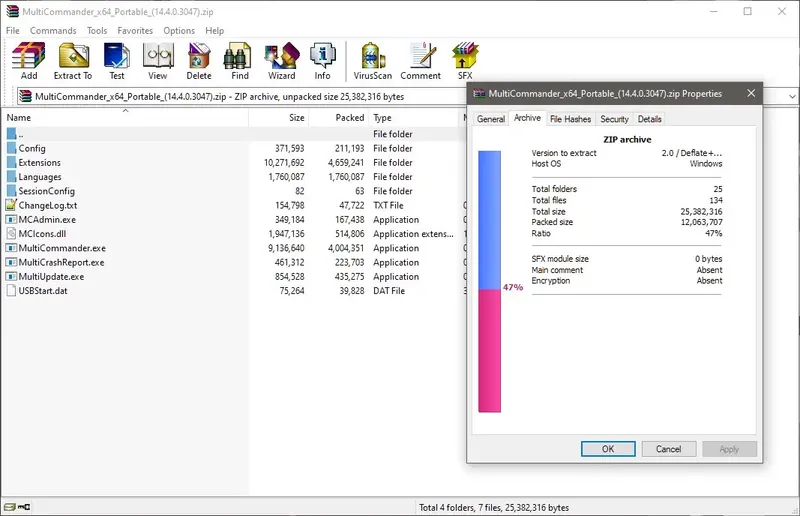Open the Tools menu
The image size is (800, 516).
97,31
